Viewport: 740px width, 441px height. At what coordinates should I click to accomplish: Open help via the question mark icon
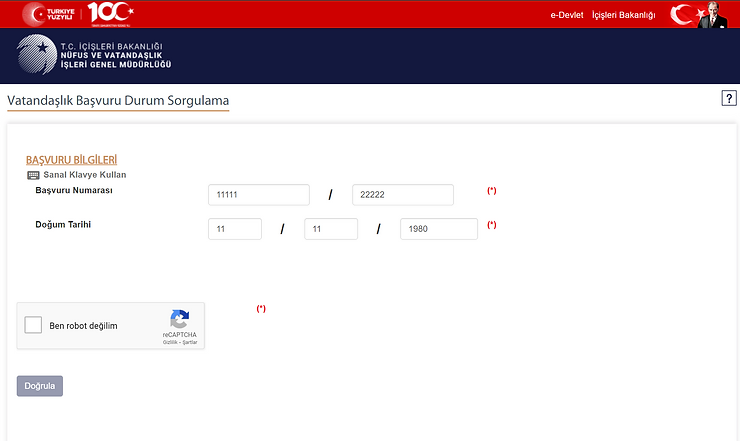pyautogui.click(x=728, y=97)
